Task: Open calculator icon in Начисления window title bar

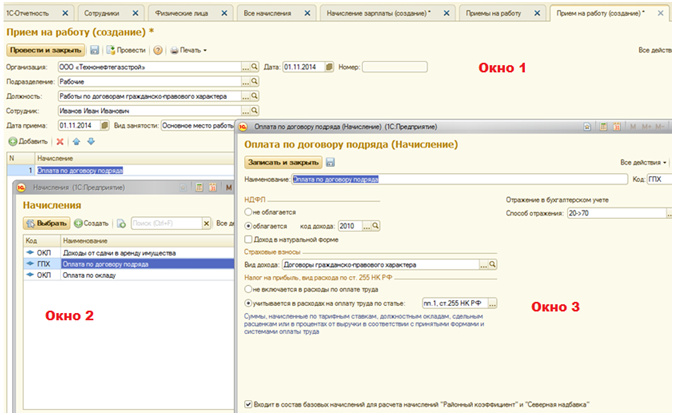Action: (199, 188)
